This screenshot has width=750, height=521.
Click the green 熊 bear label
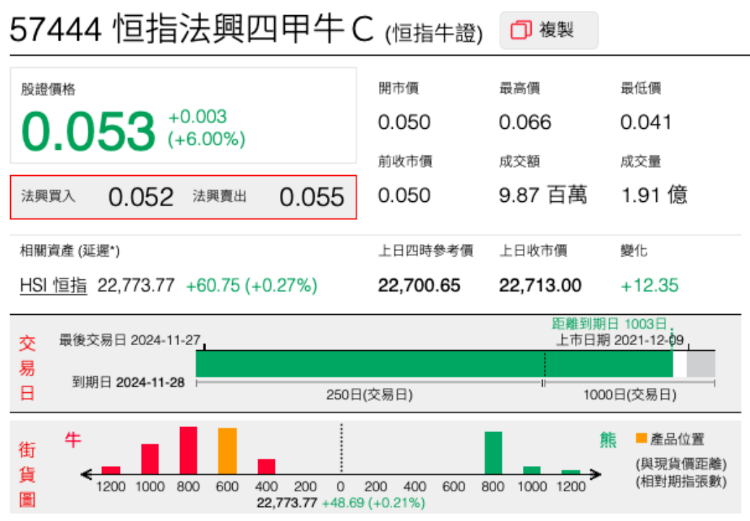(608, 440)
